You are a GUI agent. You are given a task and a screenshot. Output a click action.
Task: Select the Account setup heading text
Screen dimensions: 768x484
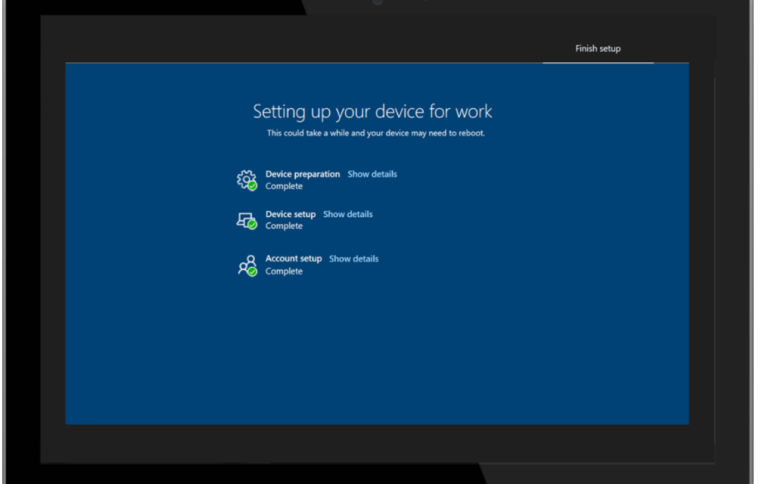(x=293, y=259)
